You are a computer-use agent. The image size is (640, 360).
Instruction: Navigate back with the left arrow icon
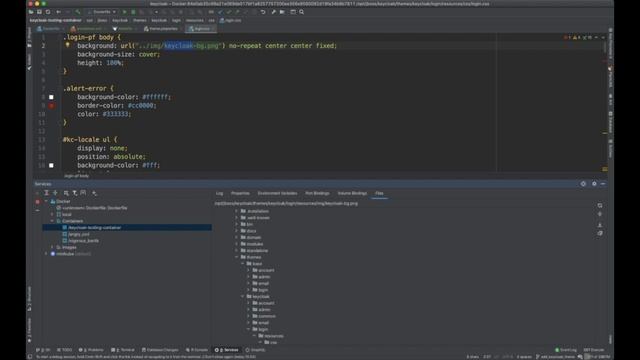click(x=58, y=12)
